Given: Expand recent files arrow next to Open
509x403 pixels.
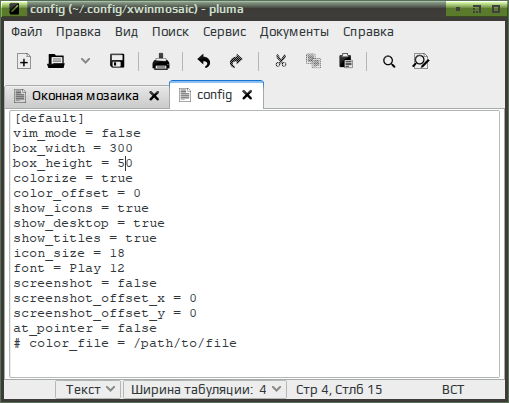Looking at the screenshot, I should click(x=85, y=61).
